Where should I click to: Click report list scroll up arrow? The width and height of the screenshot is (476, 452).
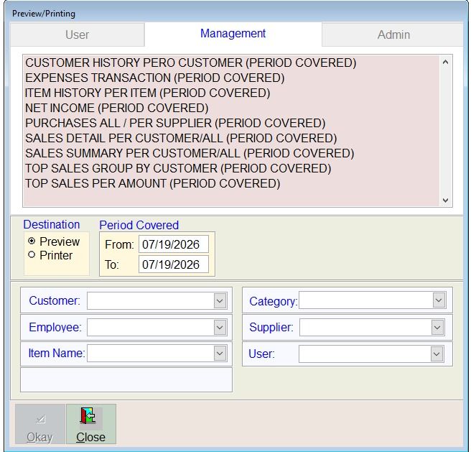click(445, 63)
